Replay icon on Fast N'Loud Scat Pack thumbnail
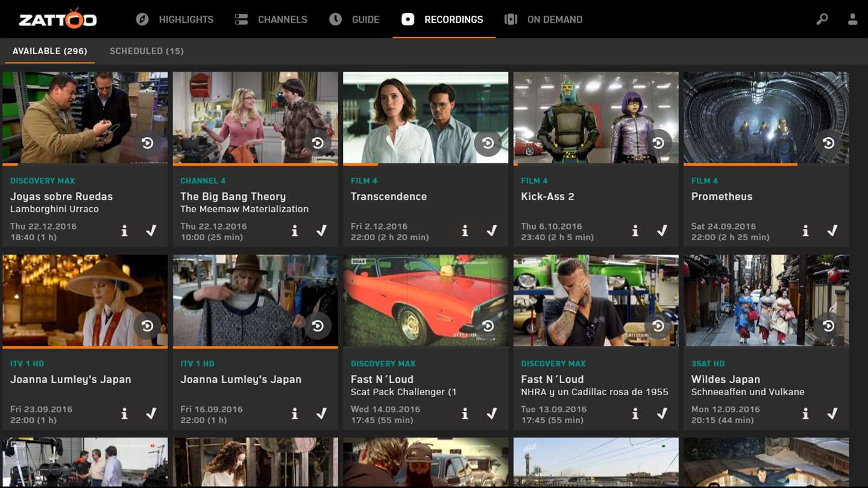 (488, 326)
